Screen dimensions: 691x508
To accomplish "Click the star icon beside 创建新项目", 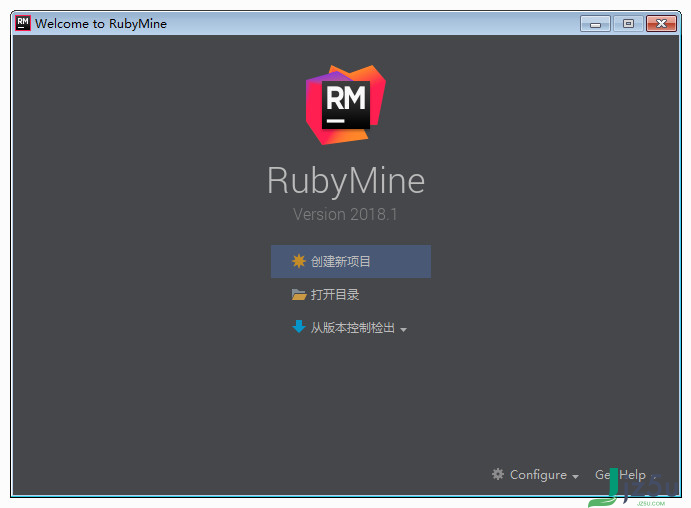I will click(298, 261).
